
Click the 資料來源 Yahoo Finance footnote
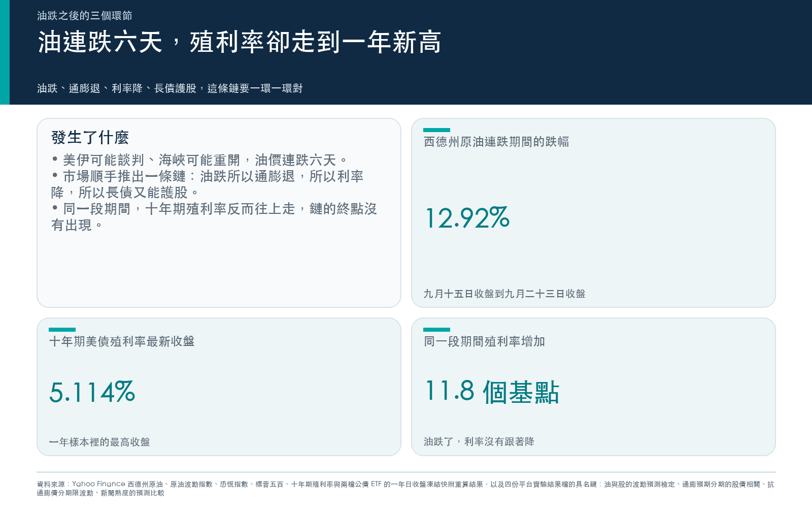[x=405, y=488]
